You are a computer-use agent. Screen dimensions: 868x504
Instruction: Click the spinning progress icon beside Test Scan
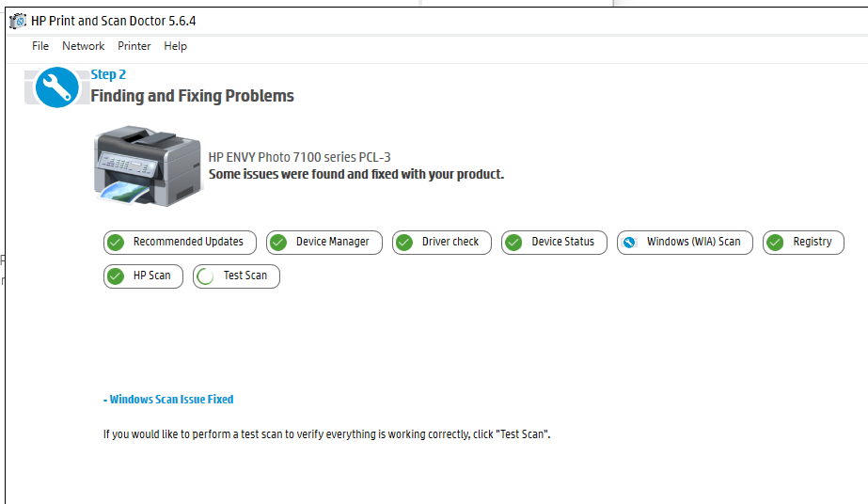tap(205, 276)
